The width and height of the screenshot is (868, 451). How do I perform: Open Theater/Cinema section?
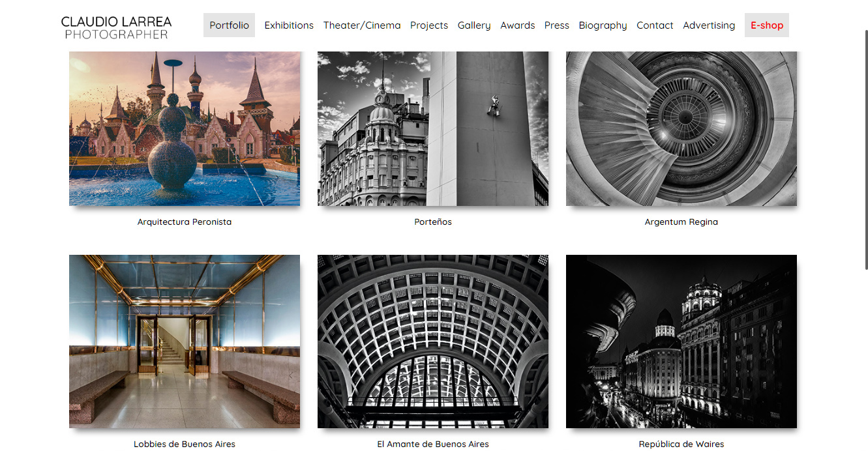[x=362, y=25]
